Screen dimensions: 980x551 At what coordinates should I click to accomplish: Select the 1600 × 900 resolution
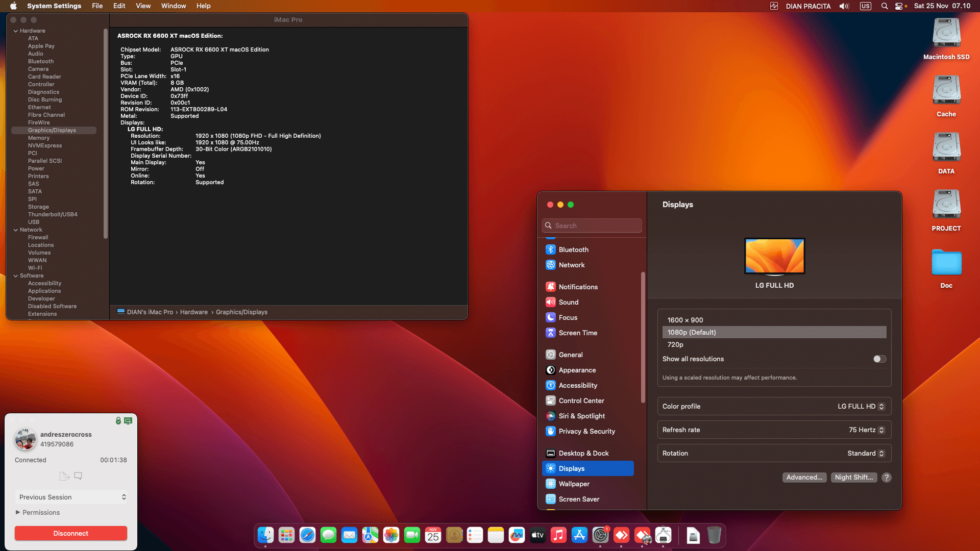click(x=774, y=320)
